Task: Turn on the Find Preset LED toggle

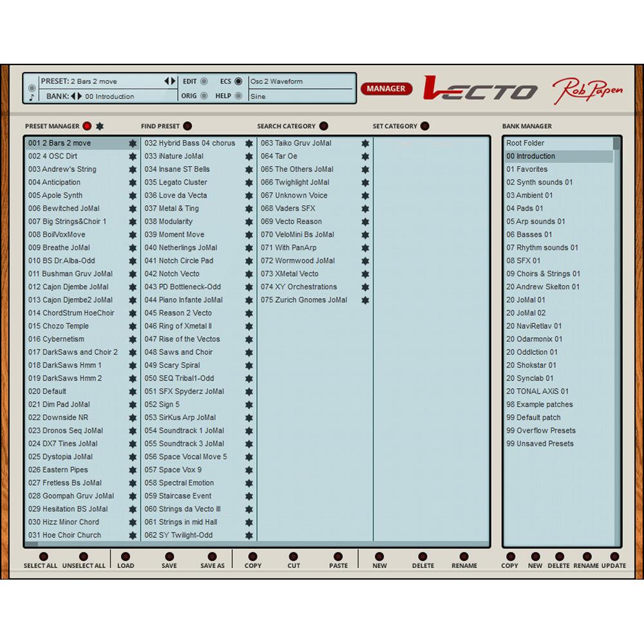Action: 187,126
